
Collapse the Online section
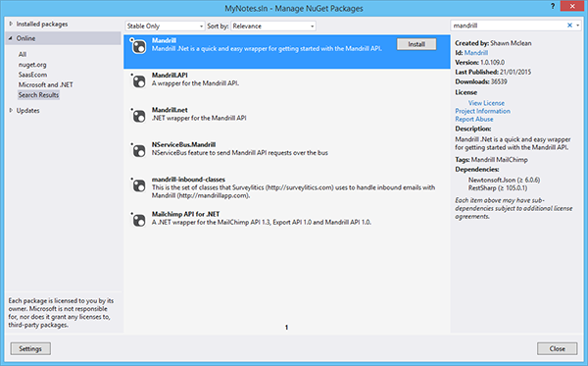[11, 38]
